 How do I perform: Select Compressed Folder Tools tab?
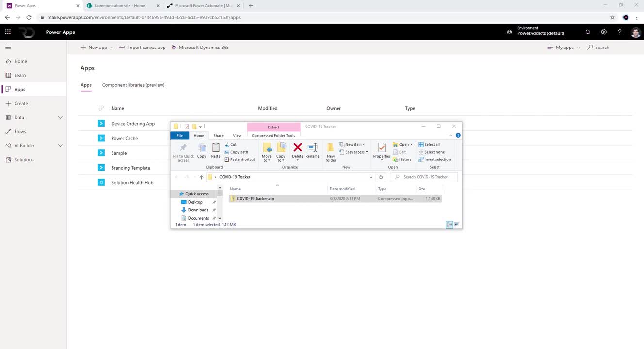point(274,136)
